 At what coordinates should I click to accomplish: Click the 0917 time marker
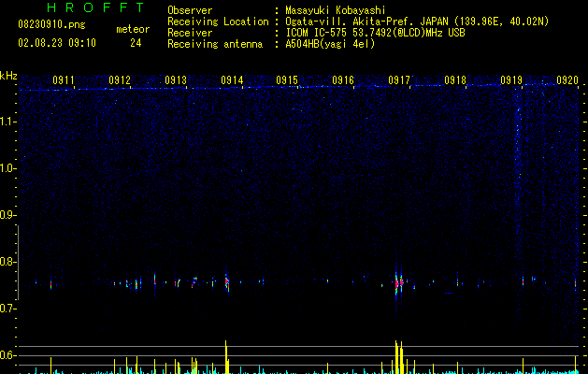click(x=399, y=80)
